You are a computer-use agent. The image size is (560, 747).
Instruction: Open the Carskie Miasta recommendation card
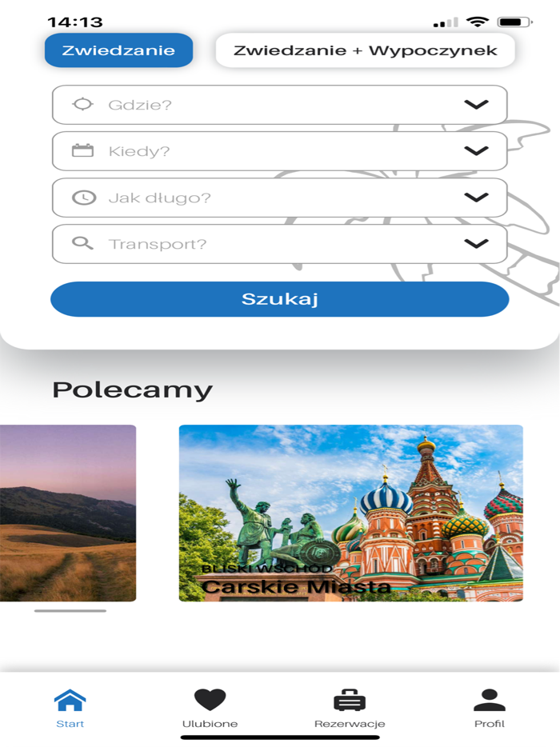coord(350,513)
